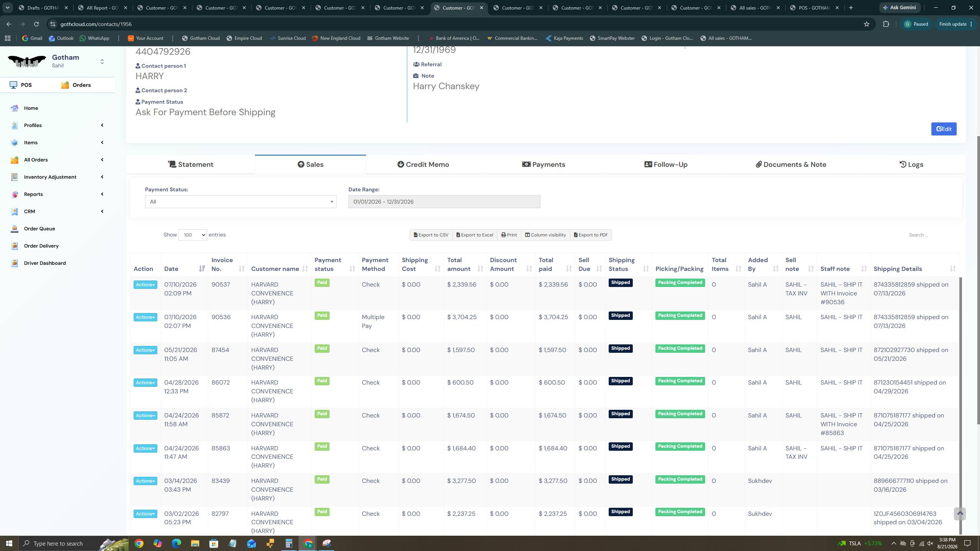Open the Orders box icon
Screen dimensions: 980x551
(65, 85)
